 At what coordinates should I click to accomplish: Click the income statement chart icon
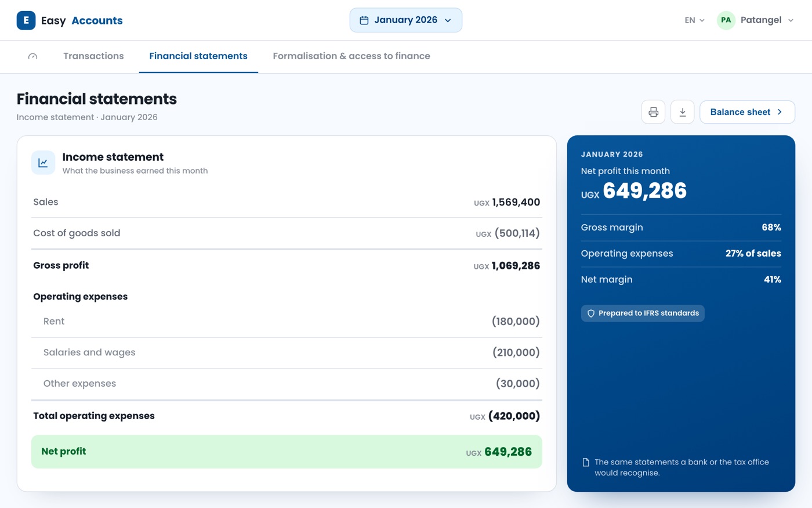[x=43, y=163]
